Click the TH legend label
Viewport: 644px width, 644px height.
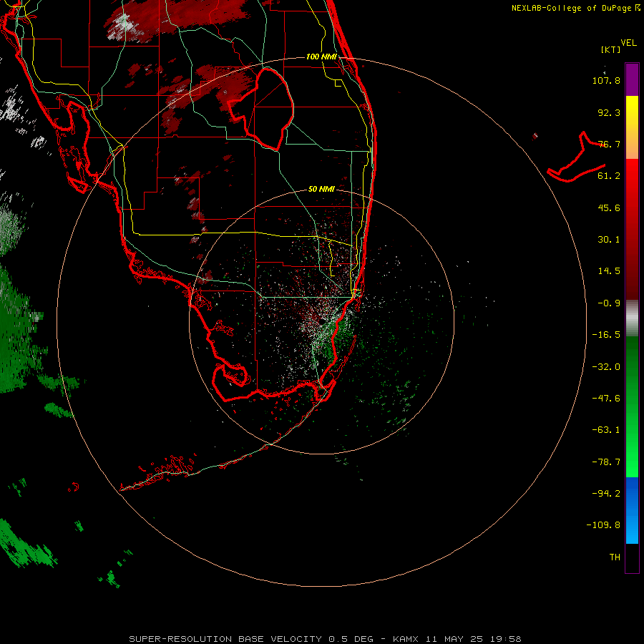click(615, 557)
